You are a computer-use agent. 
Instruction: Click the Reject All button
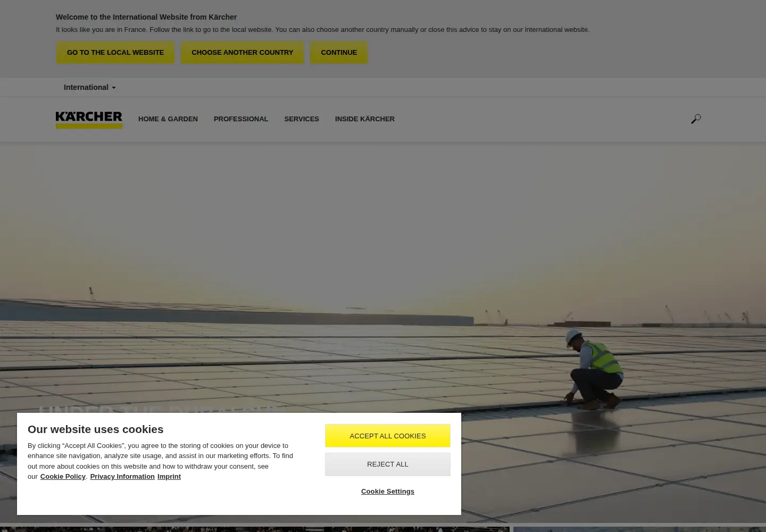pos(388,464)
